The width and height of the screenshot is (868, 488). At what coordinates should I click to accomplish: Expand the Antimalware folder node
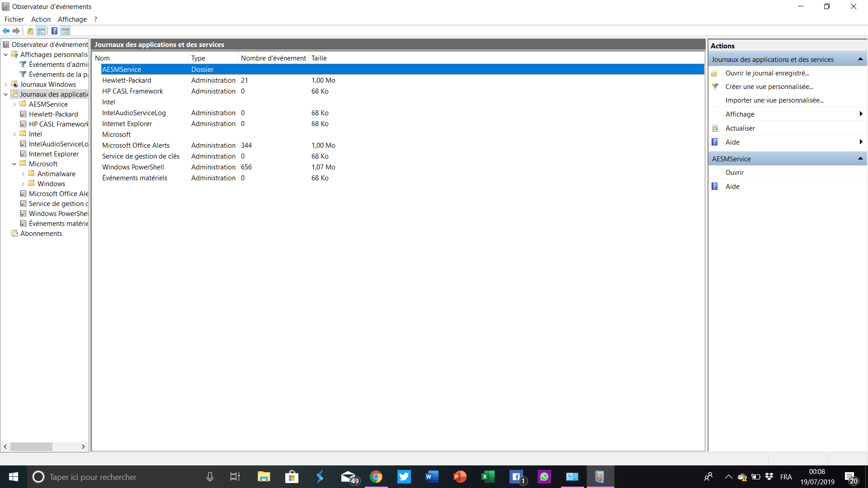[23, 174]
